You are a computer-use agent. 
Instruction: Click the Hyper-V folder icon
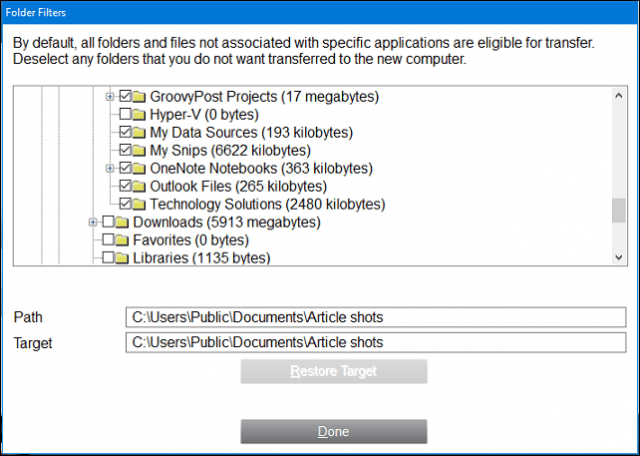(139, 115)
